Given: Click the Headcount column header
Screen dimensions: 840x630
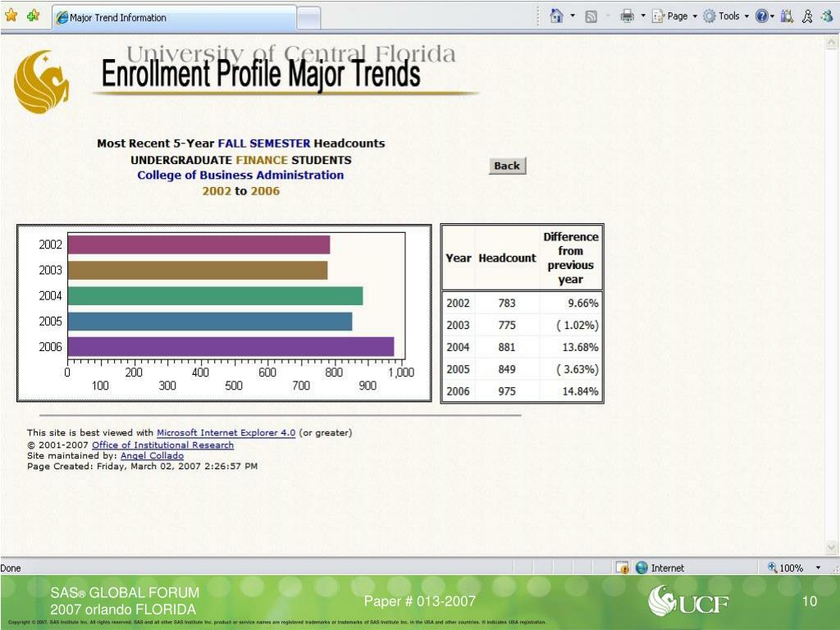Looking at the screenshot, I should tap(507, 258).
